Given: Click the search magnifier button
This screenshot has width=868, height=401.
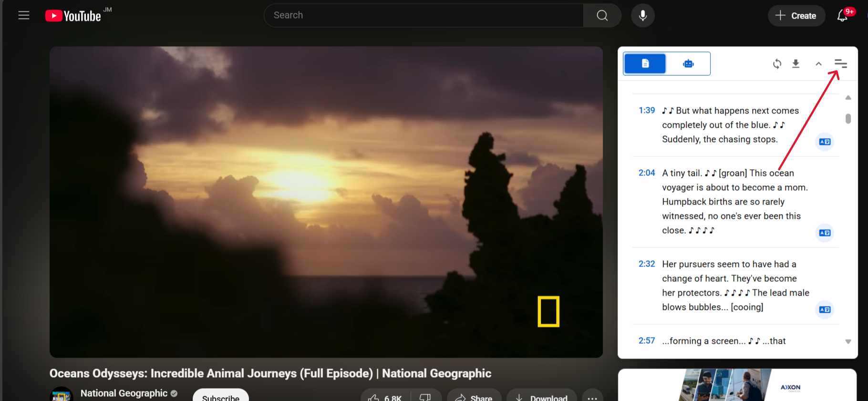Looking at the screenshot, I should coord(602,16).
